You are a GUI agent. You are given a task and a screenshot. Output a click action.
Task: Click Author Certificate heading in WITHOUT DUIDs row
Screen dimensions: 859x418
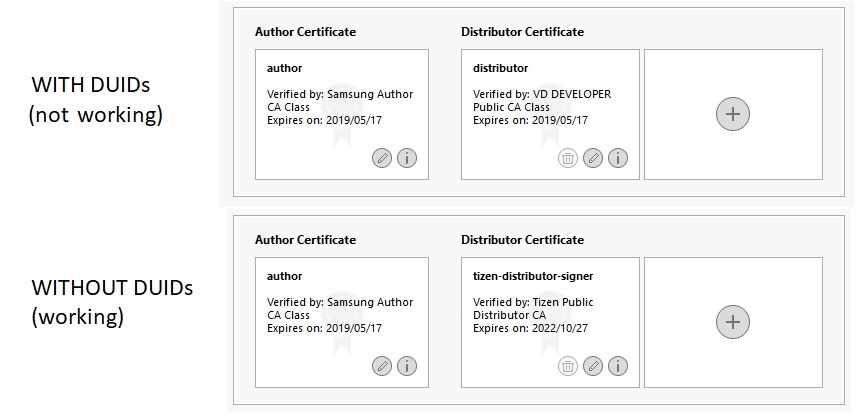tap(305, 240)
